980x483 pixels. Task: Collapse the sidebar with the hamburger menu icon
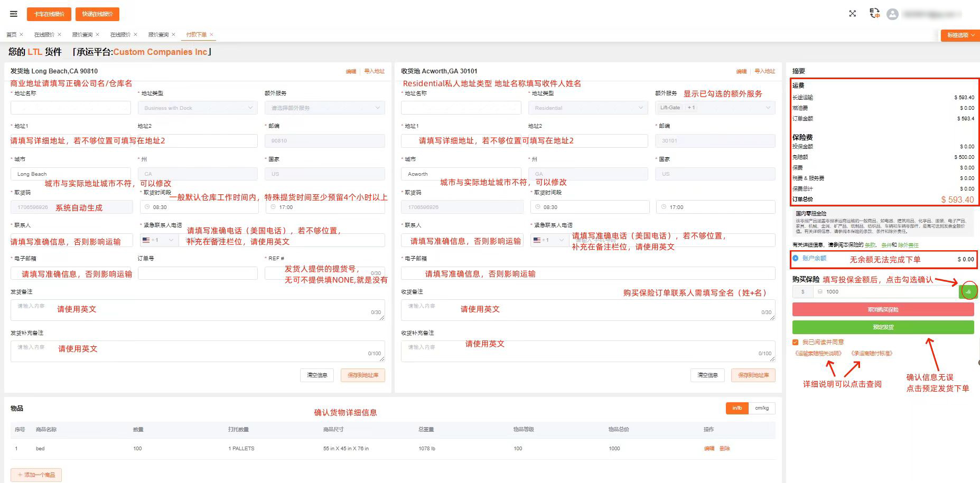14,14
